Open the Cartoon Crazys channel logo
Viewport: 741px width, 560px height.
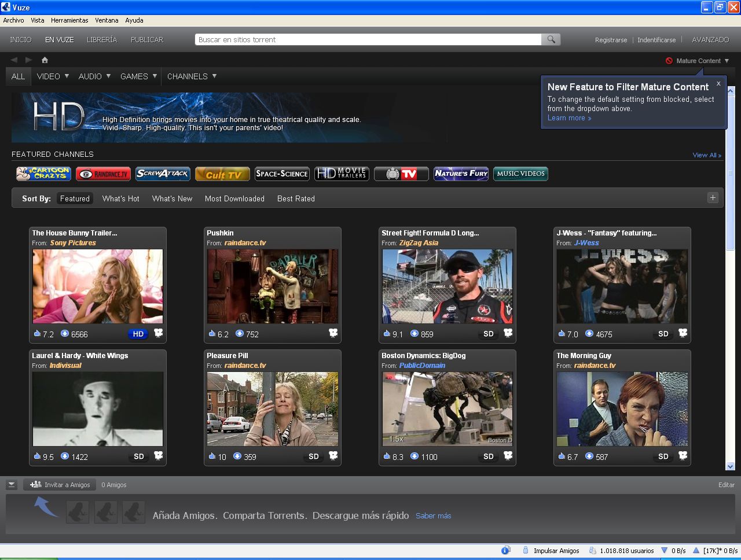point(43,174)
